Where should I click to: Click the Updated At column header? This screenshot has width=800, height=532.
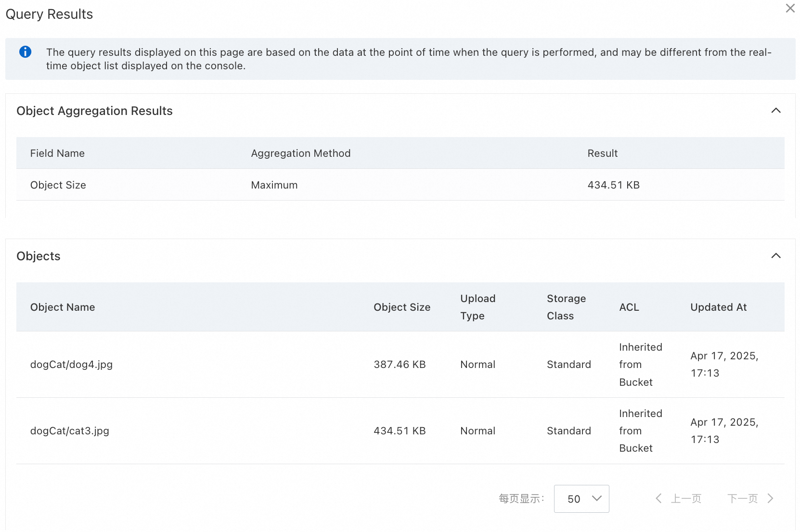pos(718,307)
